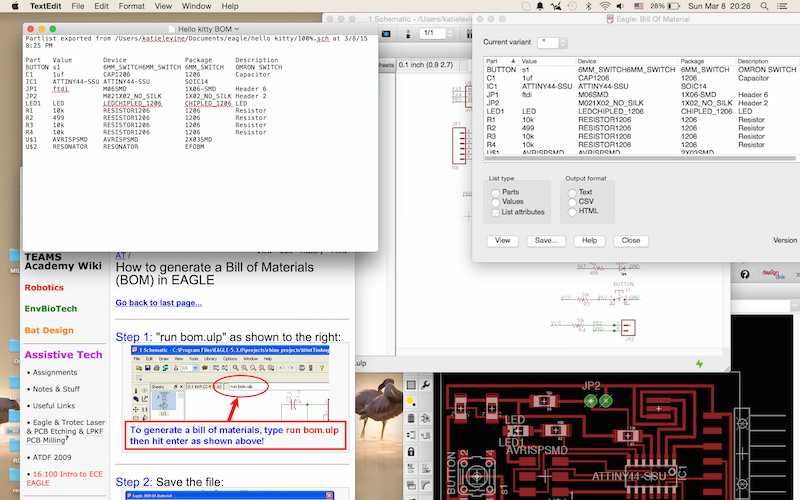Open the Assistive Tech wiki link

click(x=63, y=355)
